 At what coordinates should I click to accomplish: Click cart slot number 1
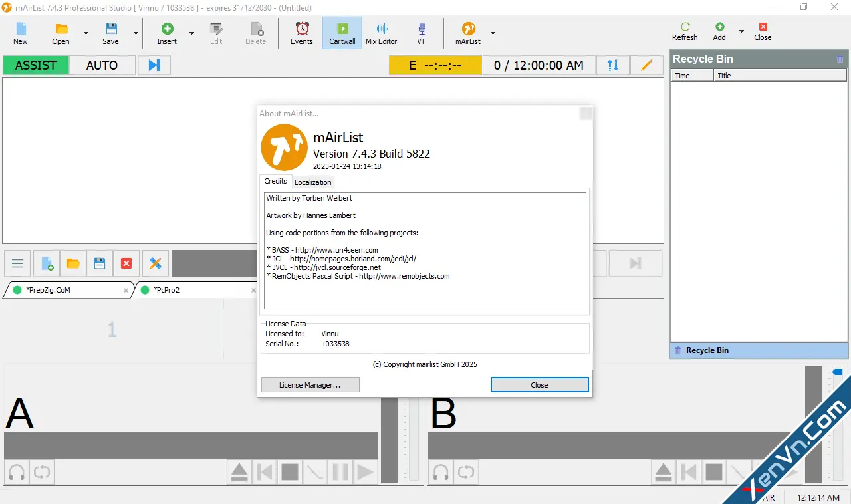tap(112, 329)
